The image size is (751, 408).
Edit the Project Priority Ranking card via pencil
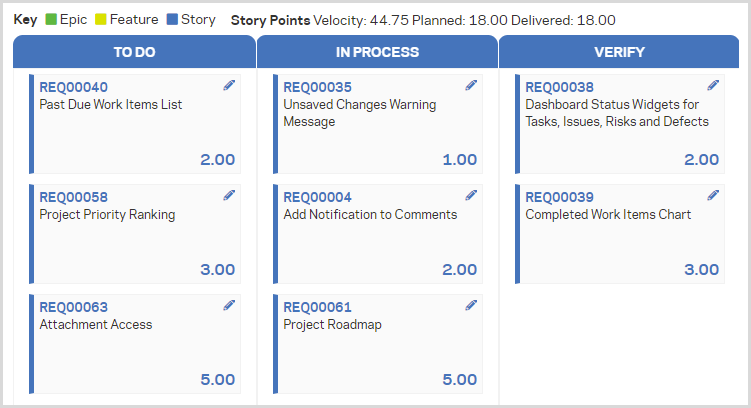(x=229, y=195)
